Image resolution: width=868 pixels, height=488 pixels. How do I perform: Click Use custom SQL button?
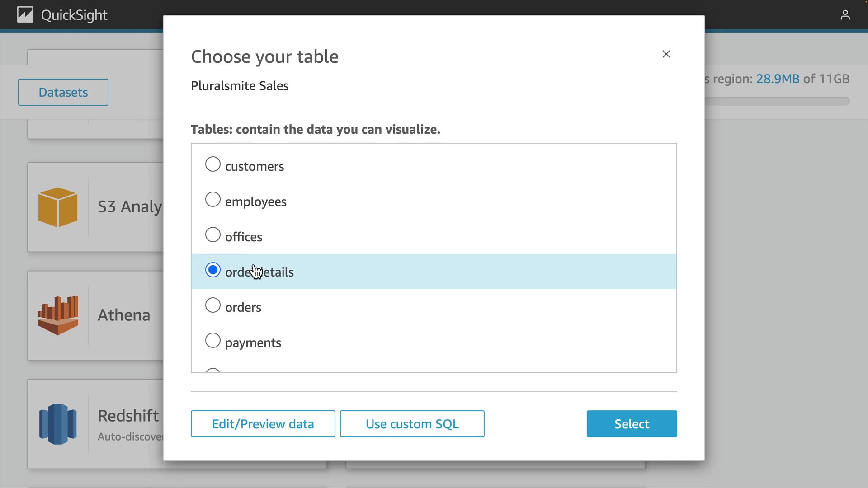coord(412,424)
